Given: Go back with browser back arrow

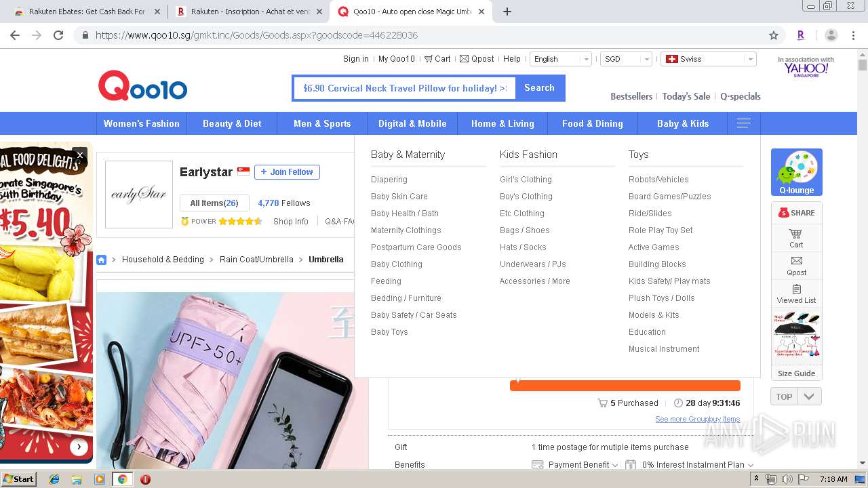Looking at the screenshot, I should 15,35.
